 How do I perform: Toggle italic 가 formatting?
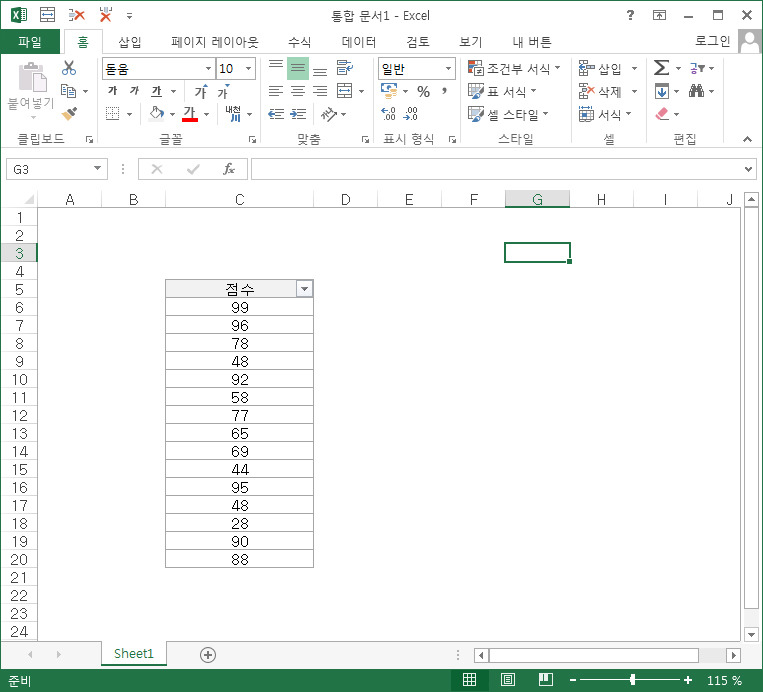tap(134, 91)
